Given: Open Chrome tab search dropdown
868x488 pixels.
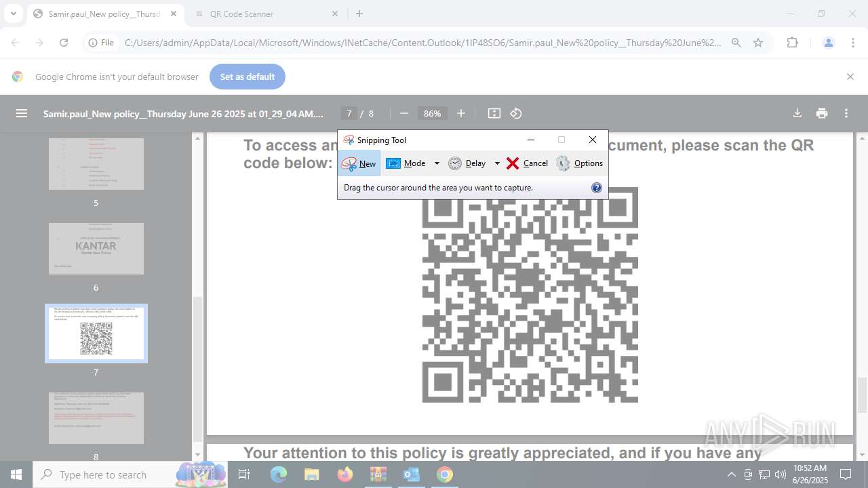Looking at the screenshot, I should pyautogui.click(x=13, y=14).
